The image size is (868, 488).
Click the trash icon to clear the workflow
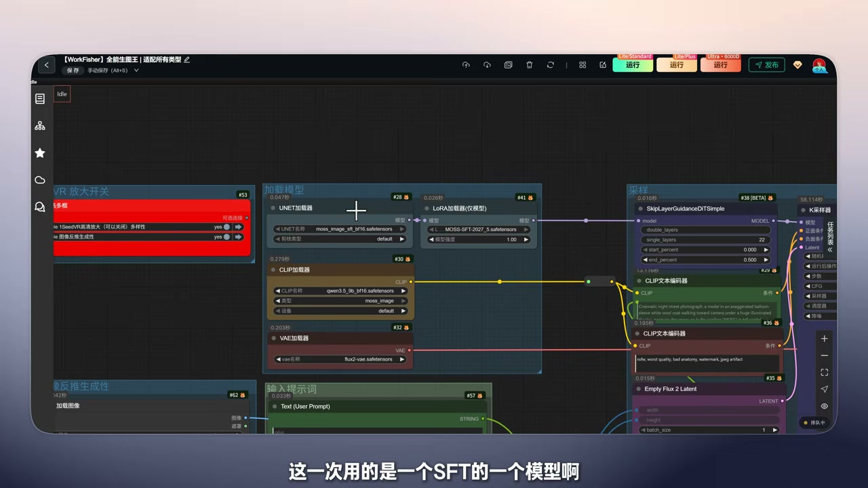pos(530,65)
